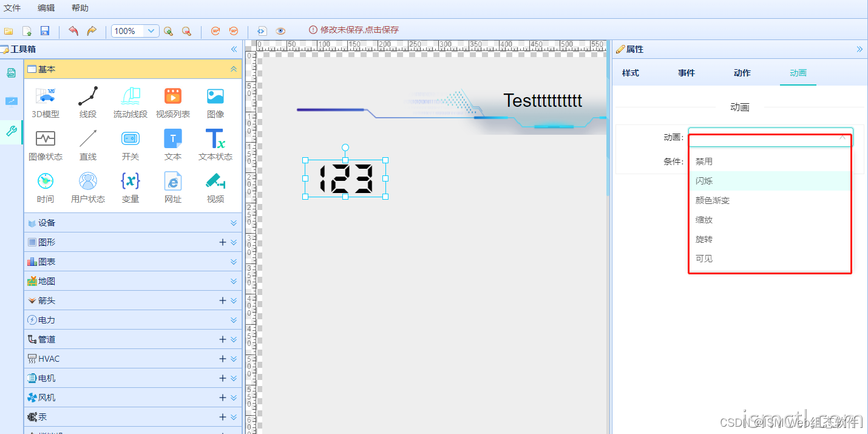Redo the last change
This screenshot has width=868, height=434.
coord(92,31)
